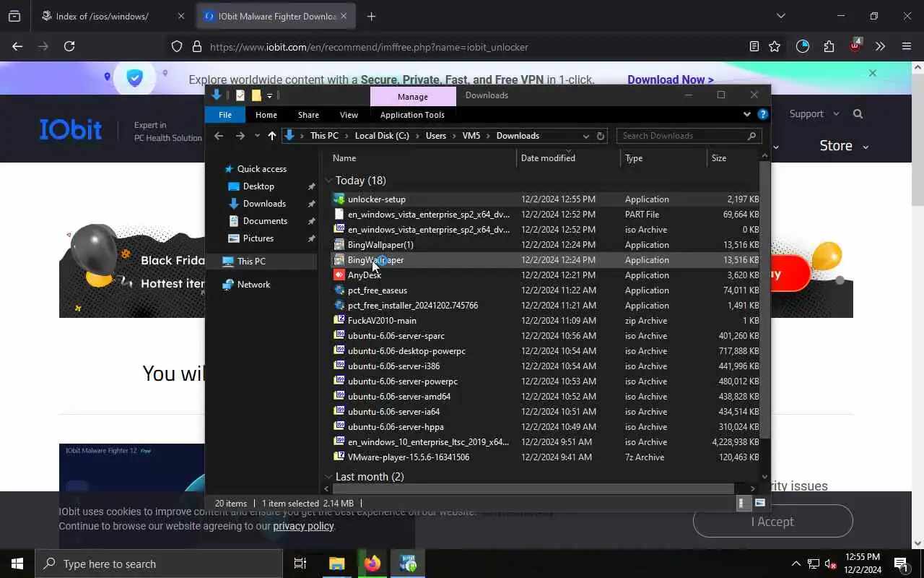This screenshot has width=924, height=578.
Task: Switch to large thumbnails view icon
Action: click(x=760, y=503)
